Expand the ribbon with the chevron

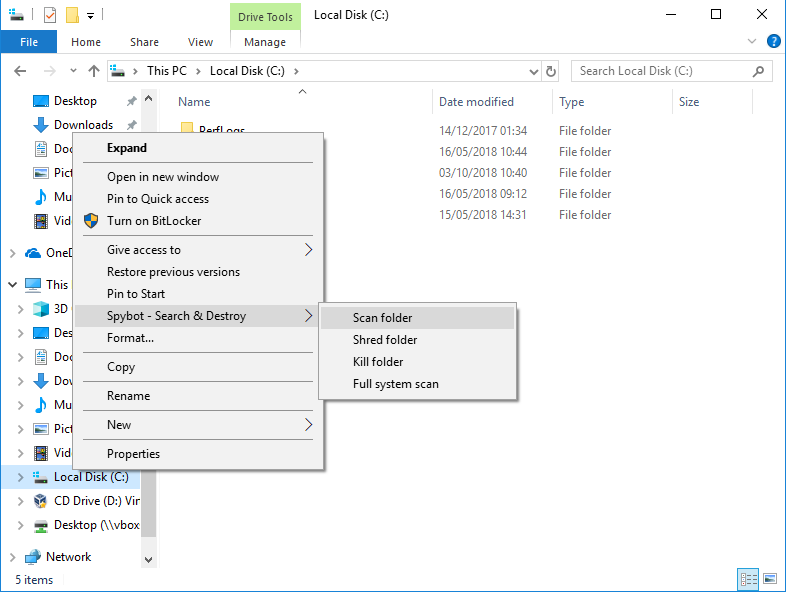coord(752,41)
